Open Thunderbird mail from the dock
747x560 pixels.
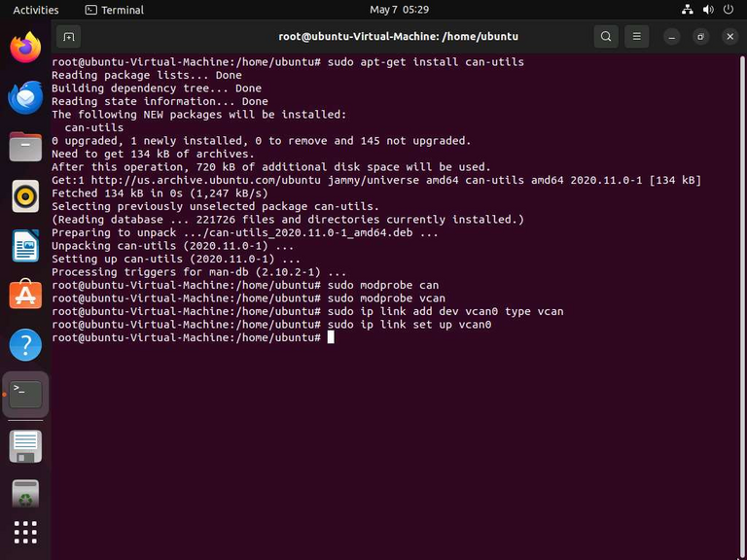pos(25,97)
